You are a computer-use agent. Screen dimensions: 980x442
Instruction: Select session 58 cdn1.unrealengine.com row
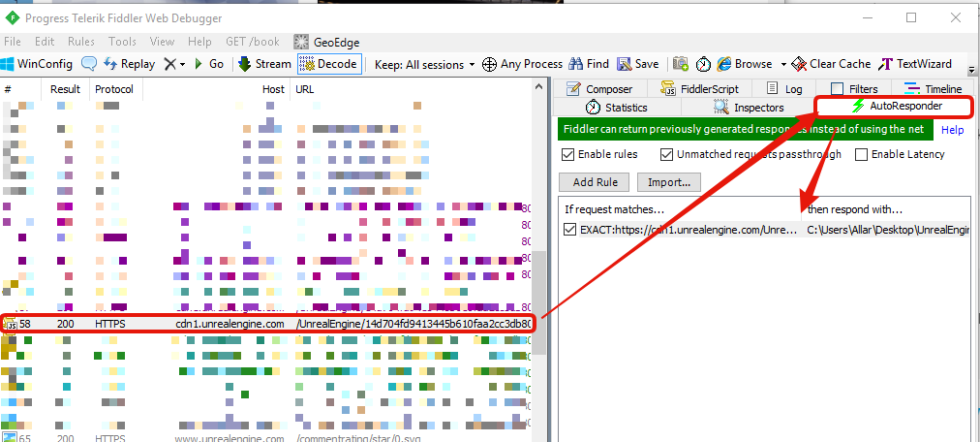point(267,324)
